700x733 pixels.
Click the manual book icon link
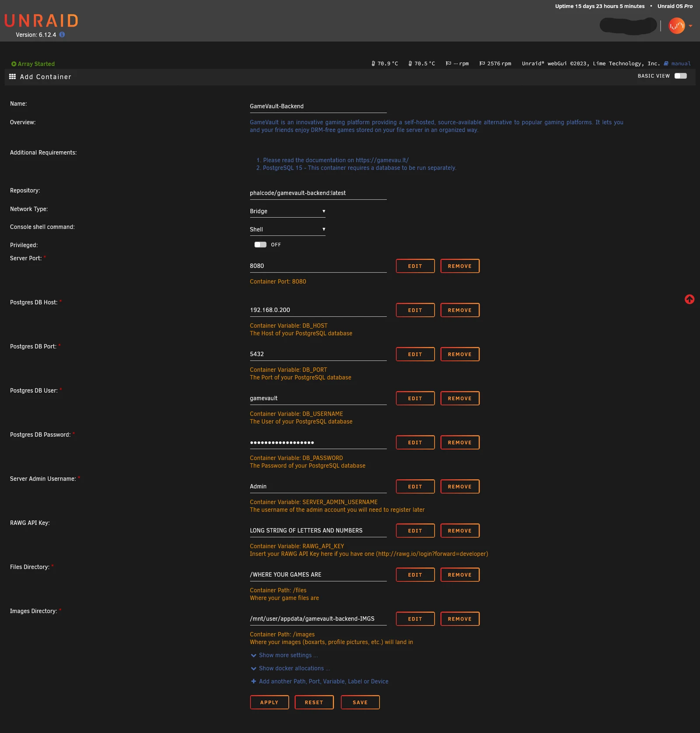666,63
